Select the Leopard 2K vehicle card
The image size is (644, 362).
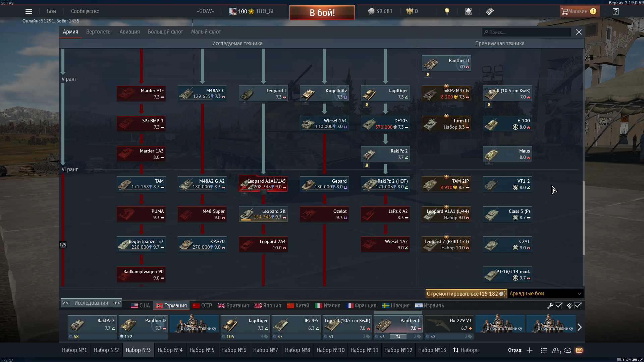tap(263, 214)
